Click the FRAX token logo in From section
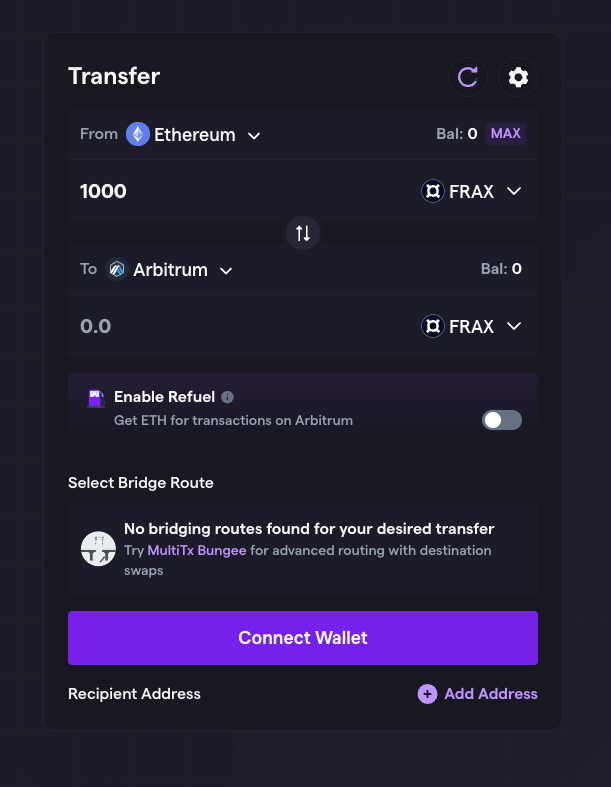The width and height of the screenshot is (611, 787). pos(433,191)
